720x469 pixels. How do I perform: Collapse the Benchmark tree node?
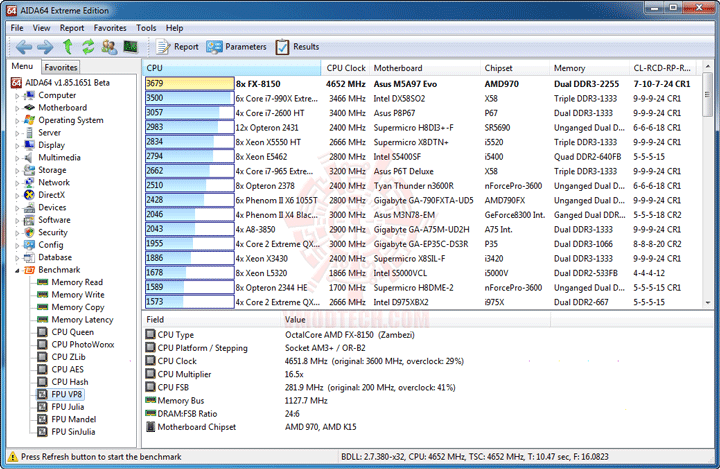click(x=17, y=270)
